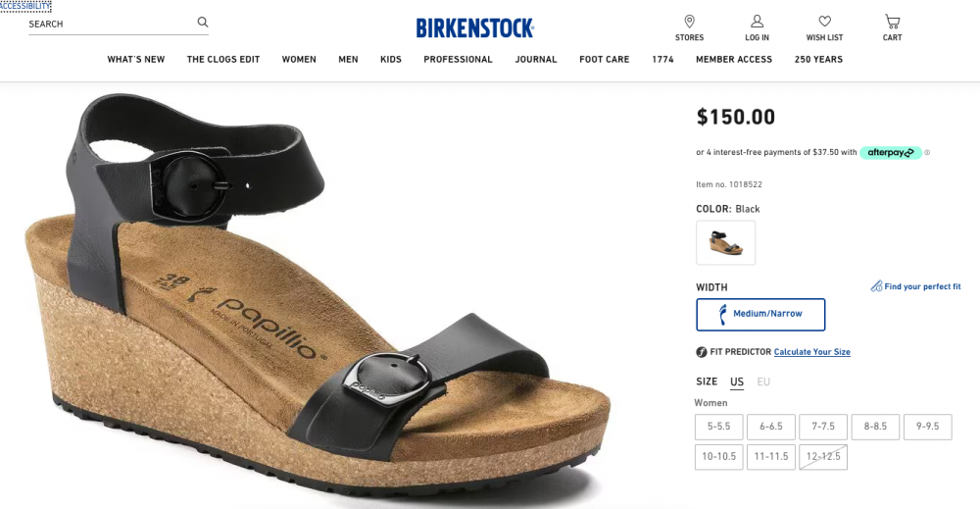The image size is (980, 509).
Task: Click the Afterpay logo badge
Action: 891,153
